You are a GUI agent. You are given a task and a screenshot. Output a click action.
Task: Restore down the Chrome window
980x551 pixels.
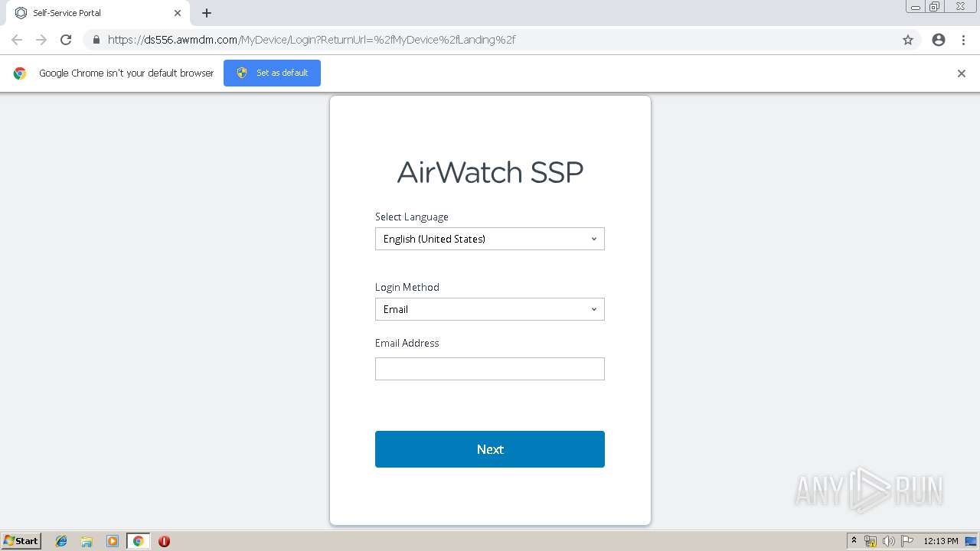pos(935,7)
